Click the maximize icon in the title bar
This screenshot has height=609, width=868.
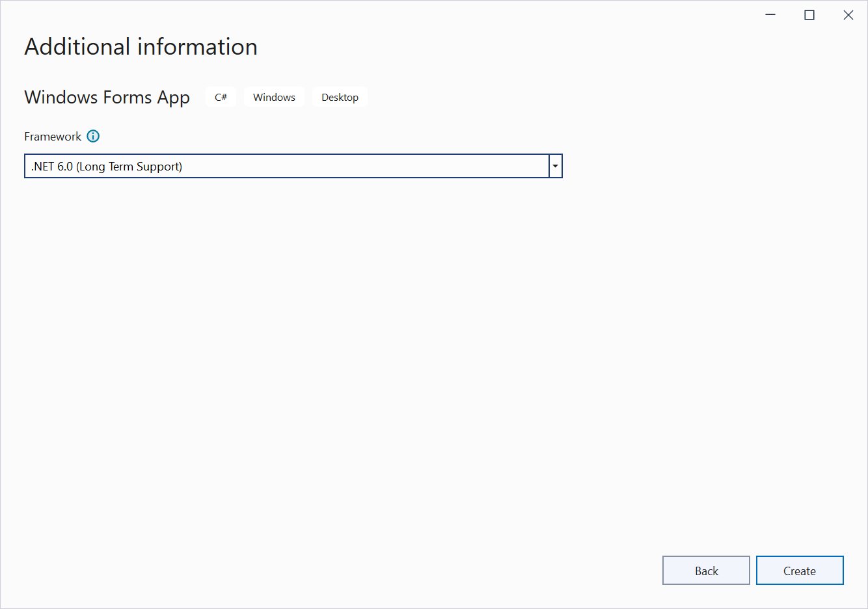(x=809, y=14)
